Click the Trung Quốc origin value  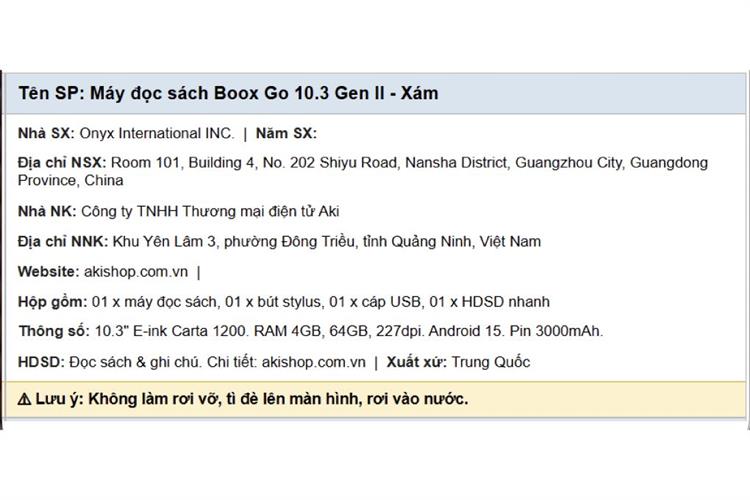coord(491,362)
